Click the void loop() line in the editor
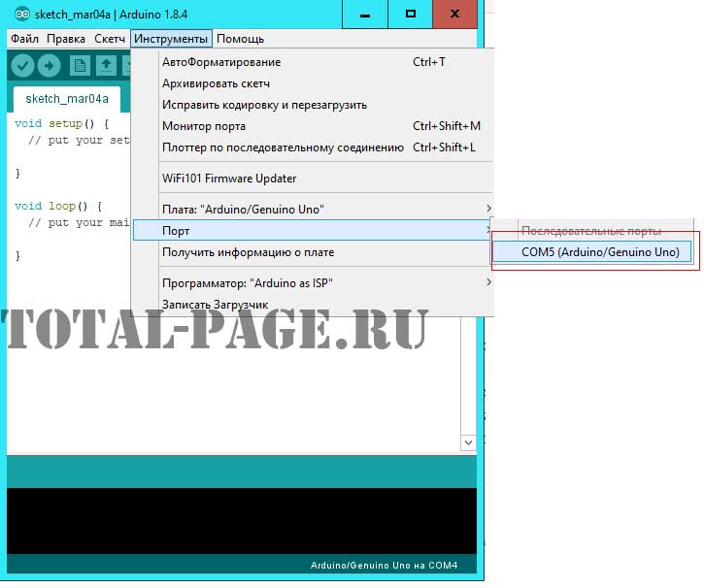 (x=58, y=206)
